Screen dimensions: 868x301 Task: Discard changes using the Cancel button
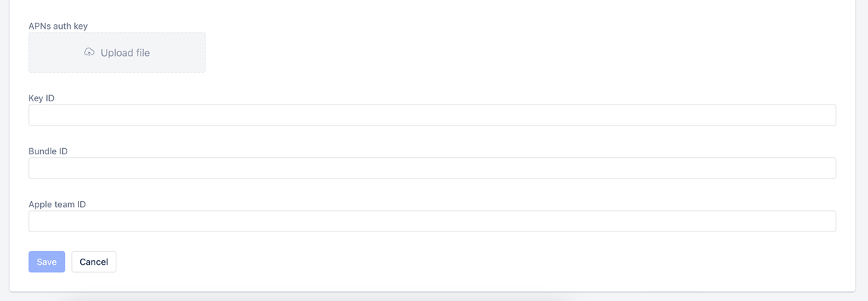[94, 262]
